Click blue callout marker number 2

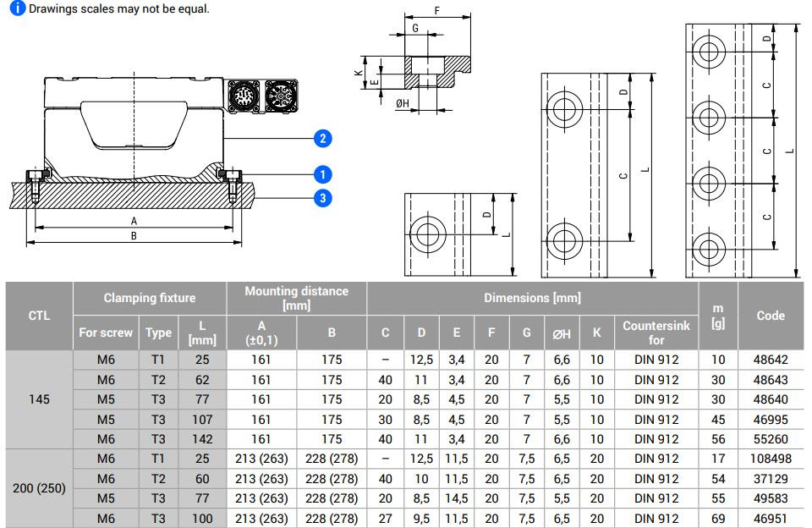click(322, 139)
